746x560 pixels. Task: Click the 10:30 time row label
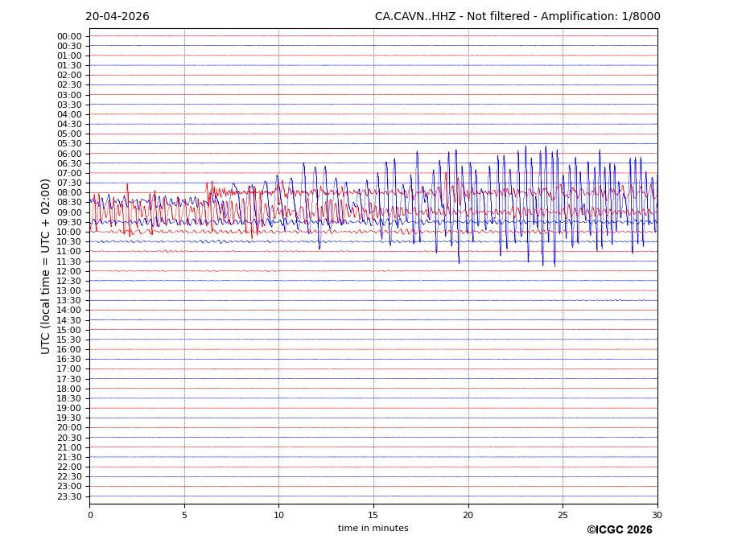[x=69, y=242]
